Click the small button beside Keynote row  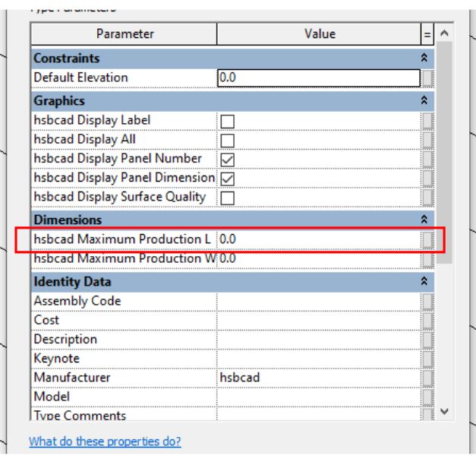click(x=428, y=359)
